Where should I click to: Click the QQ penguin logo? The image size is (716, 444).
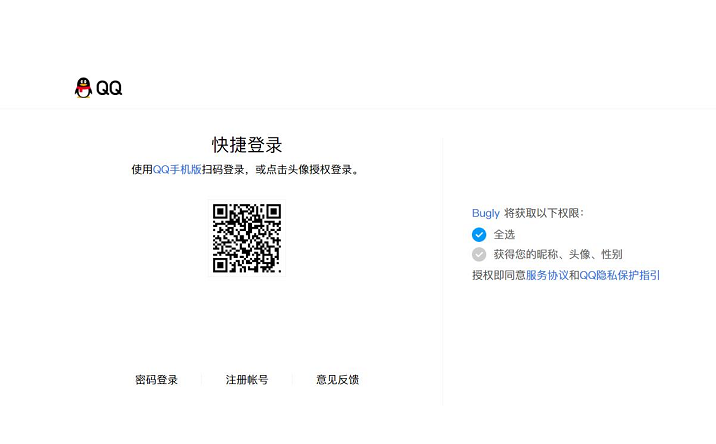click(x=83, y=88)
